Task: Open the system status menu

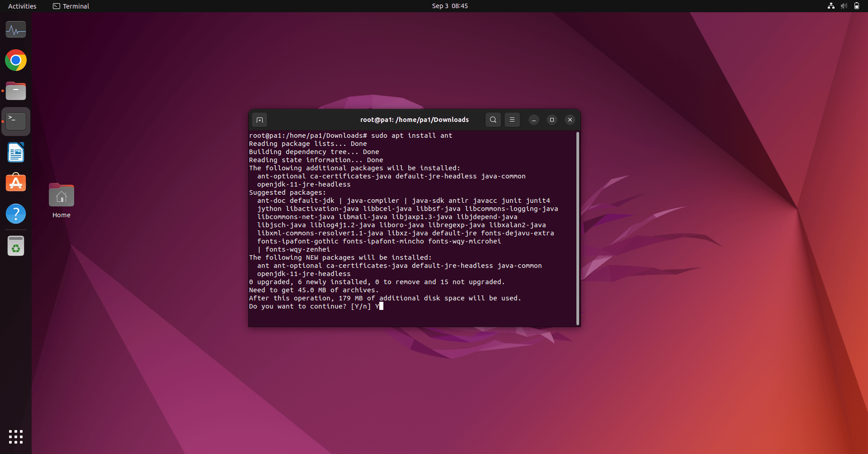Action: (x=844, y=6)
